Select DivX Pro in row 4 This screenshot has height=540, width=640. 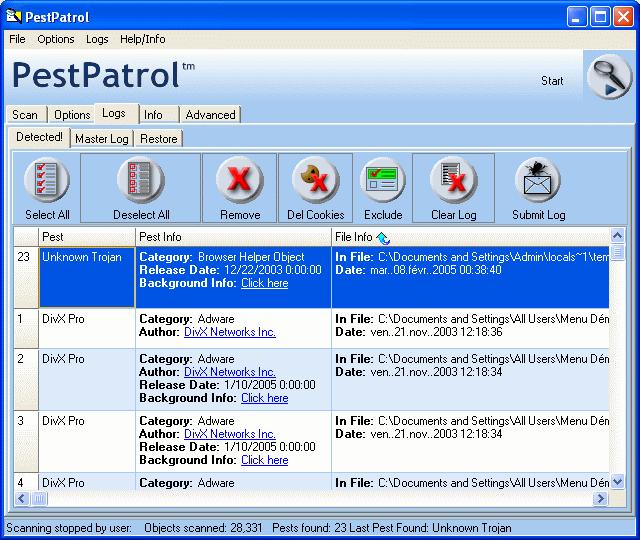pyautogui.click(x=63, y=483)
